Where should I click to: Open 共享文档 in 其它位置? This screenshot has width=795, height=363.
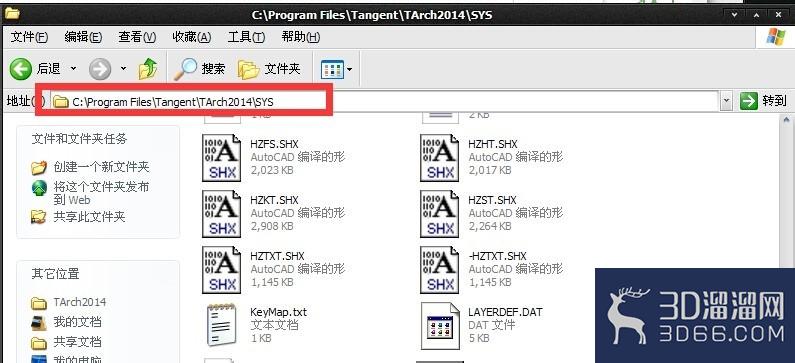point(78,342)
